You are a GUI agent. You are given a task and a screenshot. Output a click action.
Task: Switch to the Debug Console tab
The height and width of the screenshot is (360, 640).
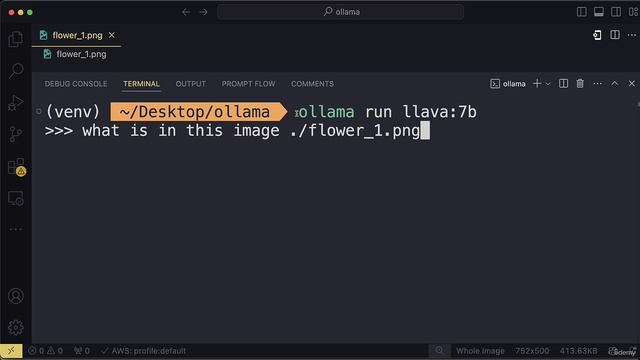click(x=76, y=84)
